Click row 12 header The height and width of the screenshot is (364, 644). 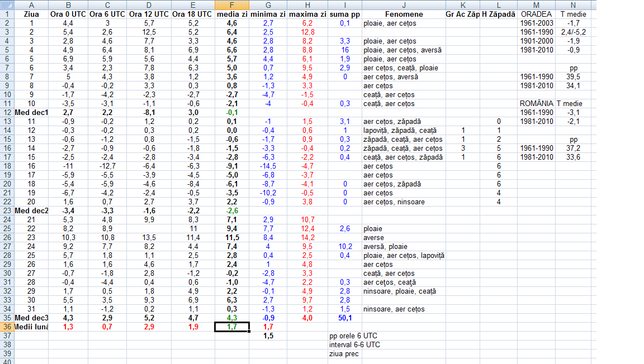click(7, 112)
